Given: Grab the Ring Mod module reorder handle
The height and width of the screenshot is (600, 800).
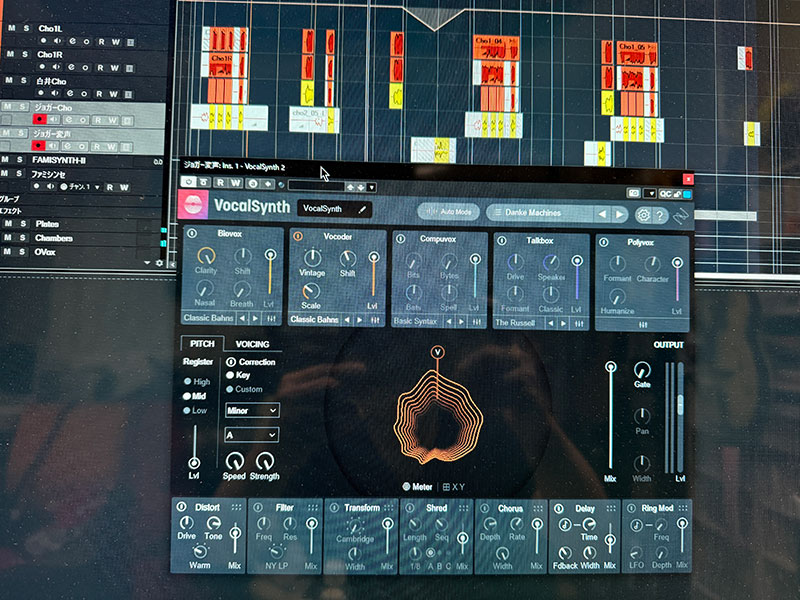Looking at the screenshot, I should tap(683, 508).
